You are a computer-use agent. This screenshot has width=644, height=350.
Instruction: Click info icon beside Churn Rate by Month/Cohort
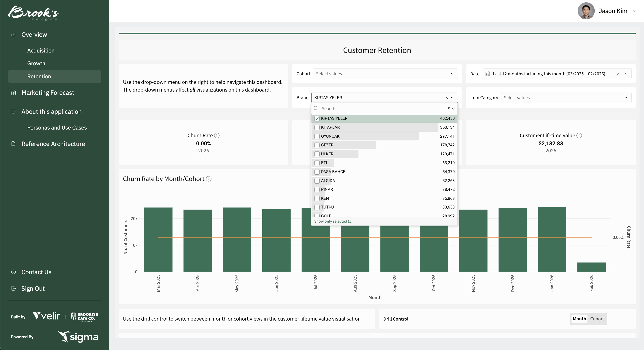209,179
